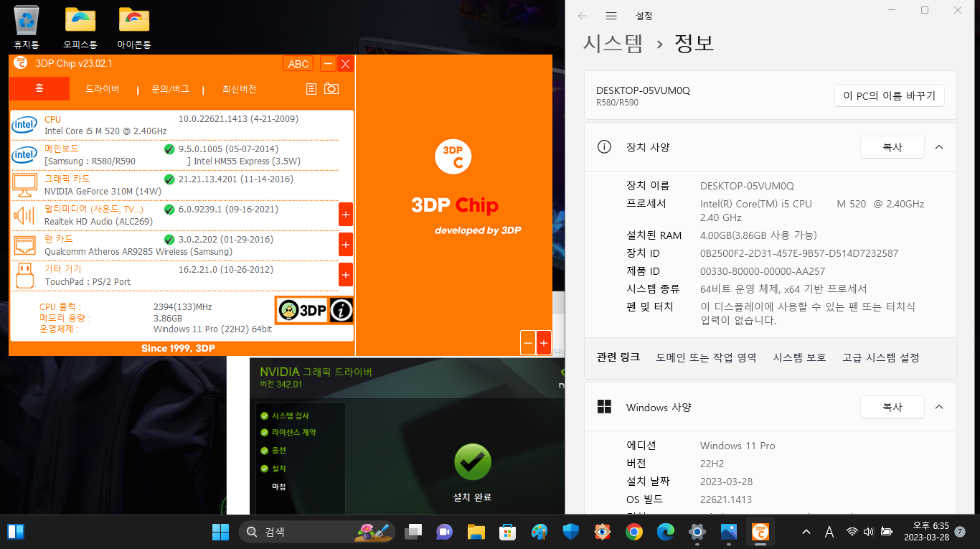Screen dimensions: 980x549
Task: Expand the 멀티미디어 row with its plus button
Action: (x=346, y=215)
